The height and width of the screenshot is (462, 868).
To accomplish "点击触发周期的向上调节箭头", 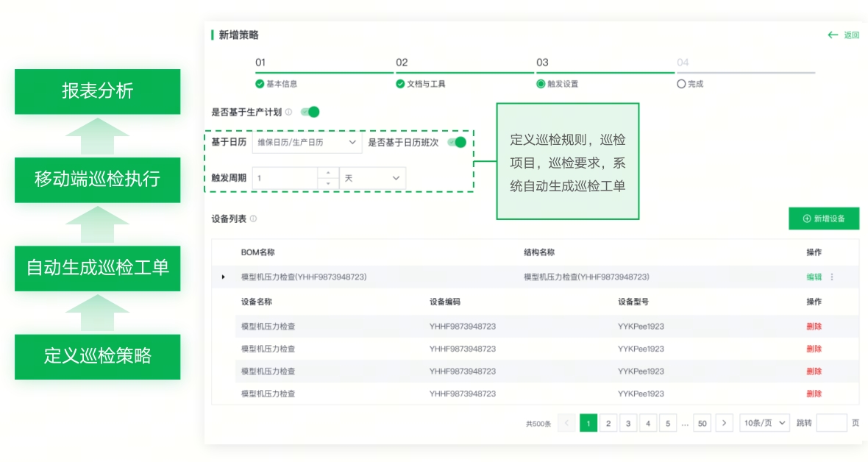I will pyautogui.click(x=328, y=172).
